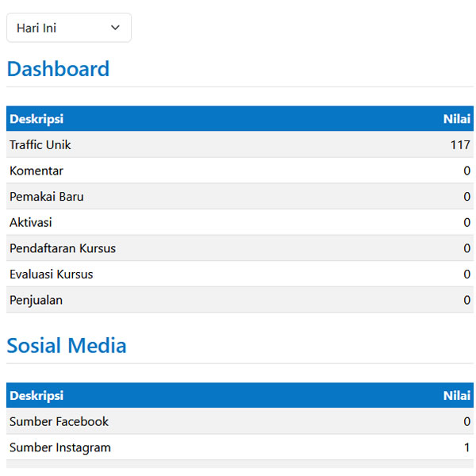The height and width of the screenshot is (476, 476).
Task: Click the Penjualan row label
Action: click(36, 300)
